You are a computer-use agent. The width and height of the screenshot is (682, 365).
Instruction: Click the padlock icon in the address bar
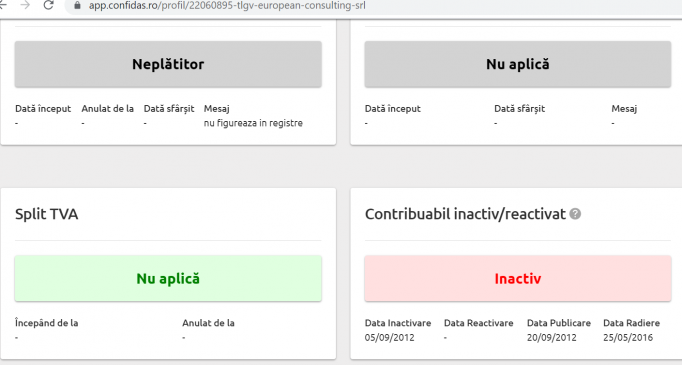tap(78, 6)
